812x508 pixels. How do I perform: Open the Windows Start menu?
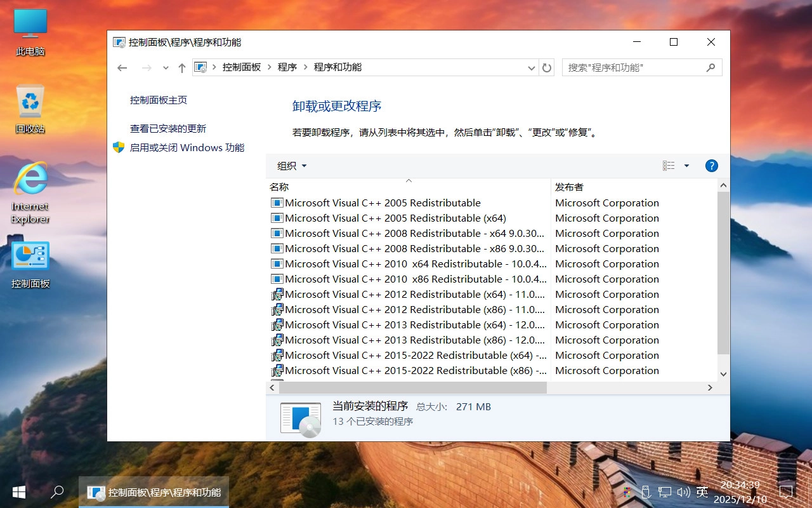click(18, 491)
